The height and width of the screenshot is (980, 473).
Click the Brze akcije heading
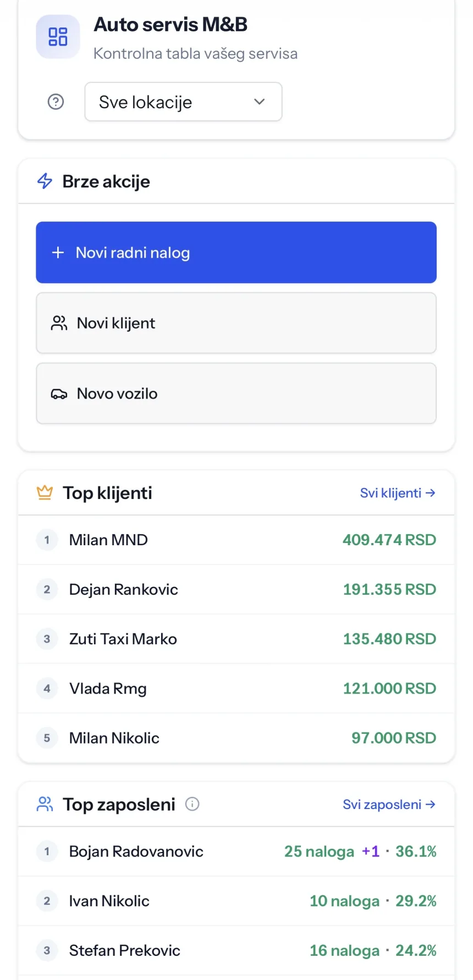pyautogui.click(x=106, y=181)
